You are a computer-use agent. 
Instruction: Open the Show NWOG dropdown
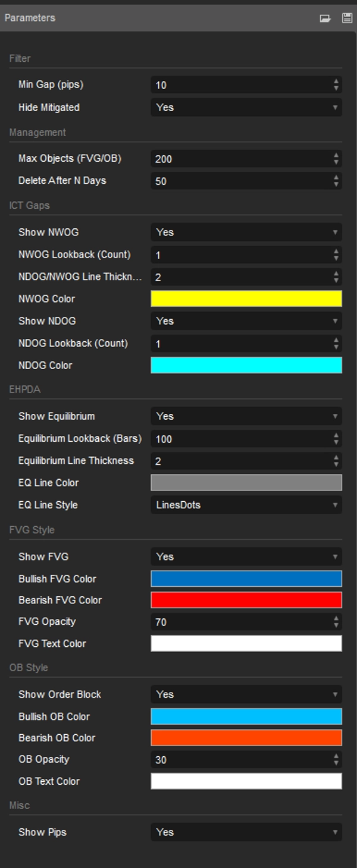246,232
